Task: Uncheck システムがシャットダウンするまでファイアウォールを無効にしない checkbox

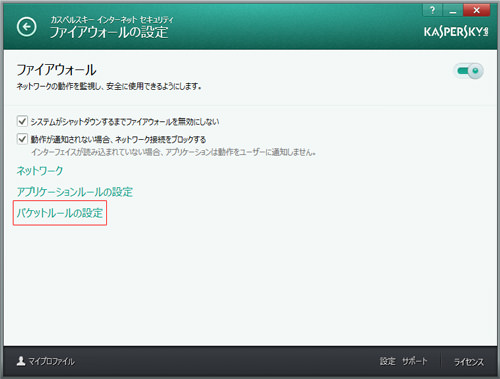Action: click(22, 121)
